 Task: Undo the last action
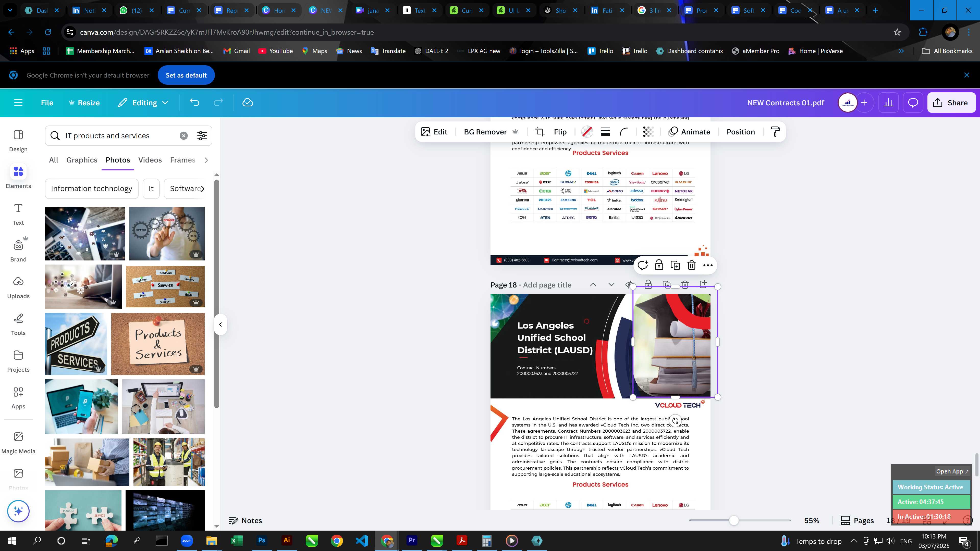194,103
